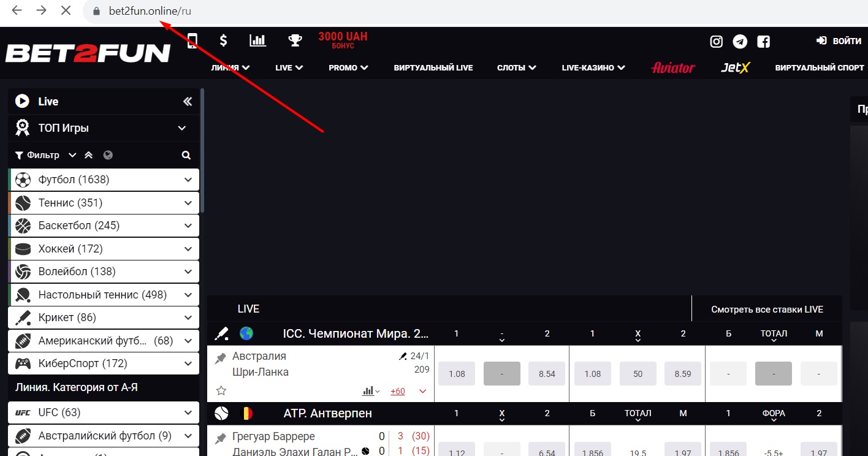Launch the Aviator game
Image resolution: width=868 pixels, height=456 pixels.
(673, 67)
